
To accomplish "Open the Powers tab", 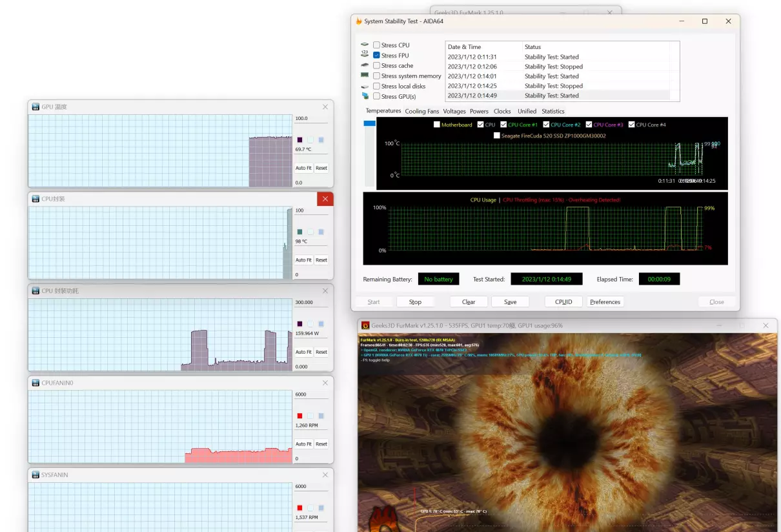I will coord(479,112).
